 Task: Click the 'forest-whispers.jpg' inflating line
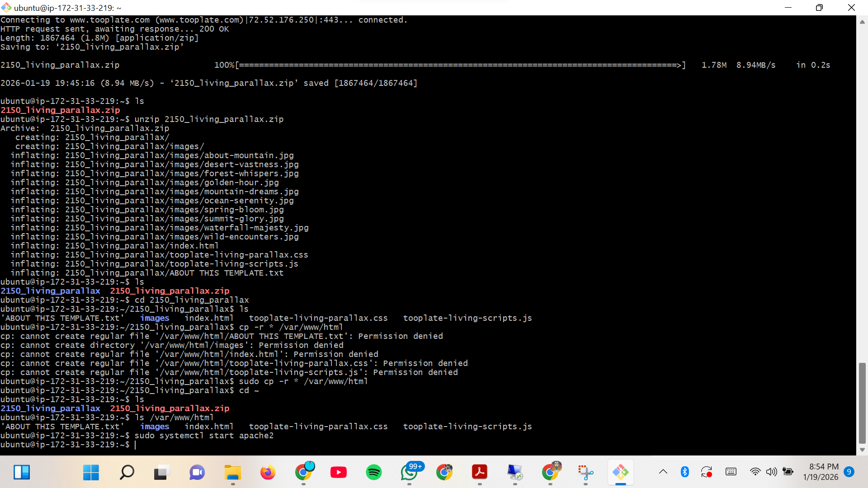[x=155, y=174]
